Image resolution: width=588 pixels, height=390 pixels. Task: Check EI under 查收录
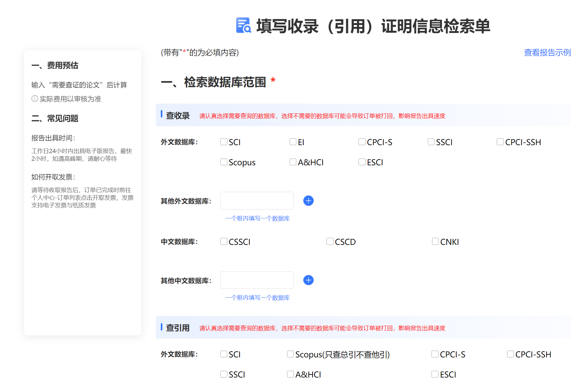293,142
